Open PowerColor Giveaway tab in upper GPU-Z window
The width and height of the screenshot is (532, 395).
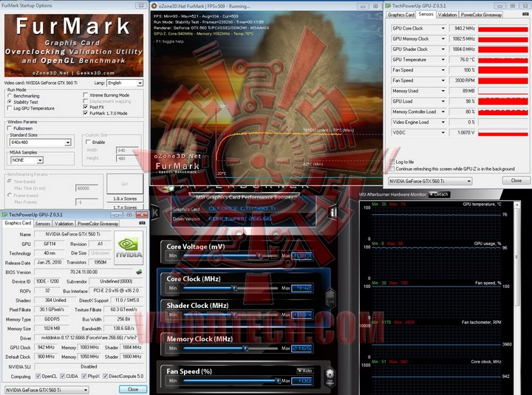point(481,15)
